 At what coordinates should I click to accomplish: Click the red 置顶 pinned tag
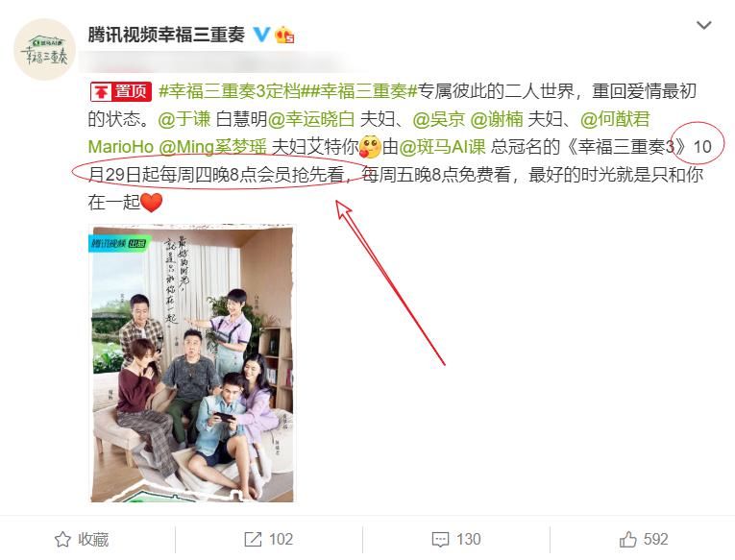(x=121, y=91)
